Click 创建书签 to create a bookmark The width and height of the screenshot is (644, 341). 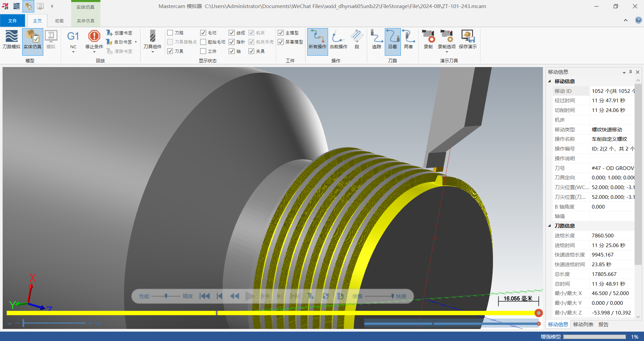[x=120, y=33]
